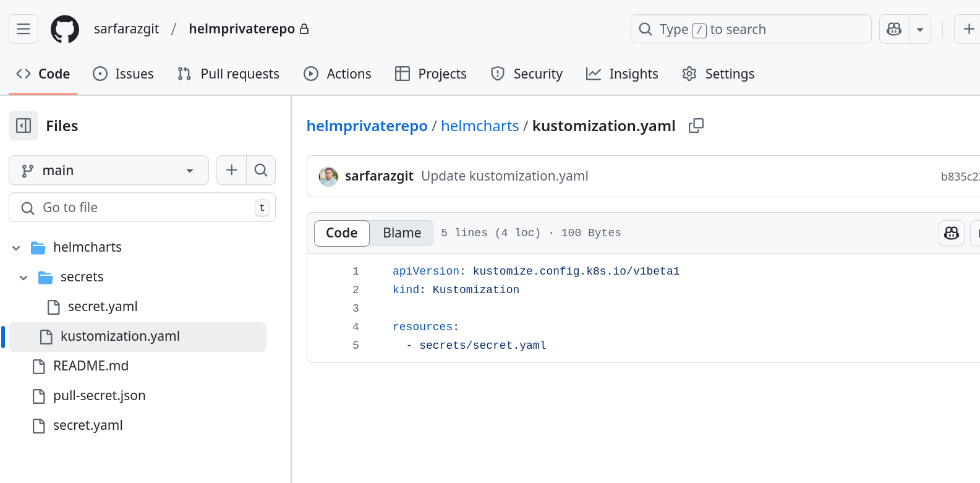The height and width of the screenshot is (483, 980).
Task: Click sarfarazgit avatar image
Action: click(x=328, y=176)
